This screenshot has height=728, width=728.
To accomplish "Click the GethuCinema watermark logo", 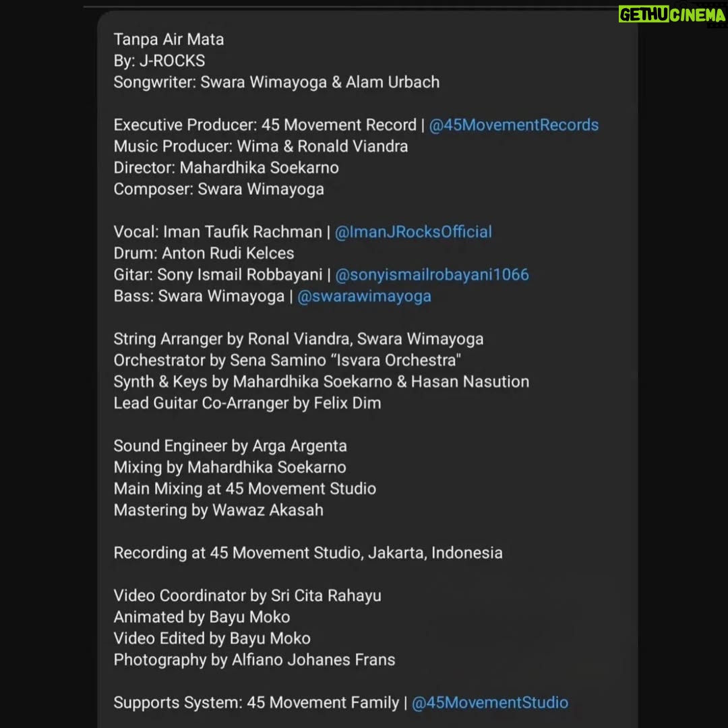I will click(x=672, y=15).
